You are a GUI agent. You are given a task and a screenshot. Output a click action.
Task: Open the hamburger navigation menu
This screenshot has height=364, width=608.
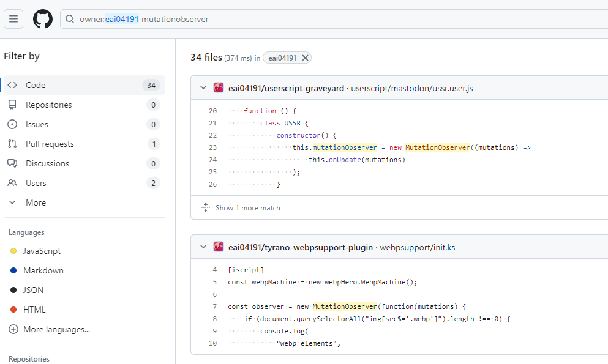[13, 19]
